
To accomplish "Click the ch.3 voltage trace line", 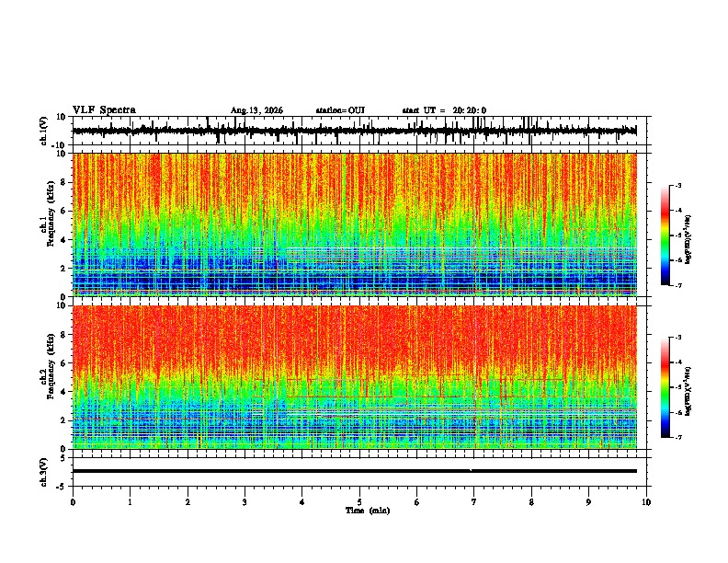I will [x=355, y=471].
